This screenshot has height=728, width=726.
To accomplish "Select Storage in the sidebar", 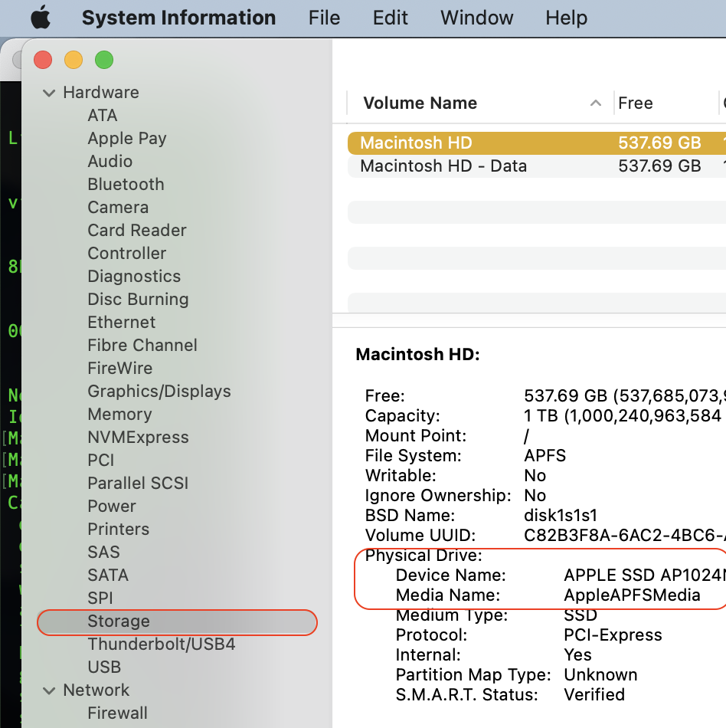I will (x=177, y=621).
